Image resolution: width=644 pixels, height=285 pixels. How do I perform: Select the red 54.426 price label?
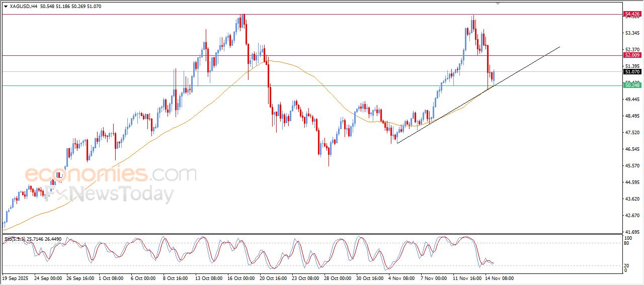click(631, 14)
